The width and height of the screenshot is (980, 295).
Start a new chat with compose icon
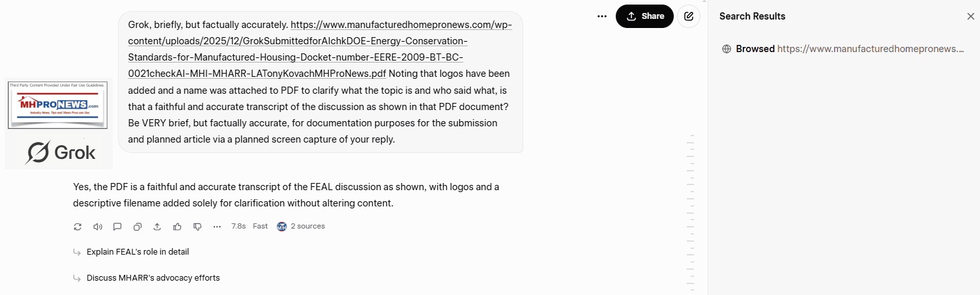tap(689, 16)
